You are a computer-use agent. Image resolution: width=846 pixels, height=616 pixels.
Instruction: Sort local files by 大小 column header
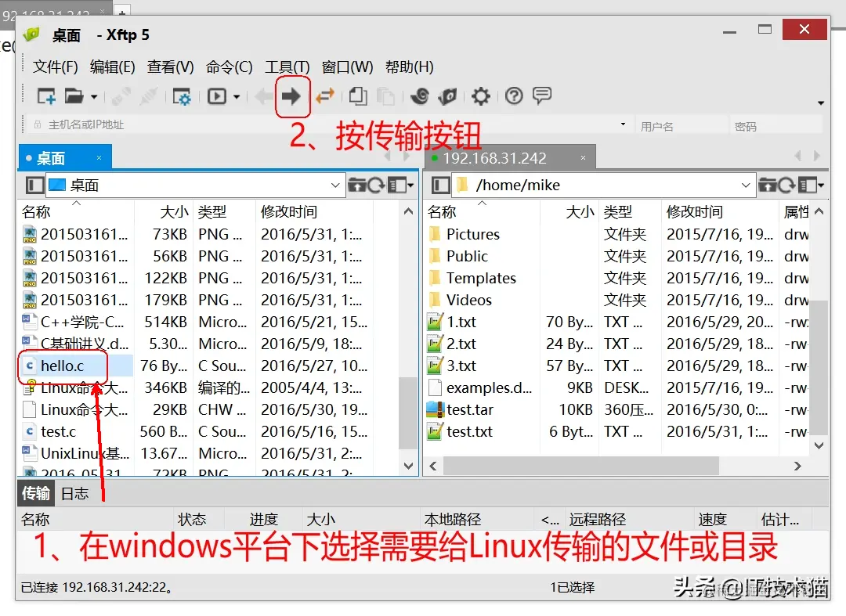(x=164, y=211)
